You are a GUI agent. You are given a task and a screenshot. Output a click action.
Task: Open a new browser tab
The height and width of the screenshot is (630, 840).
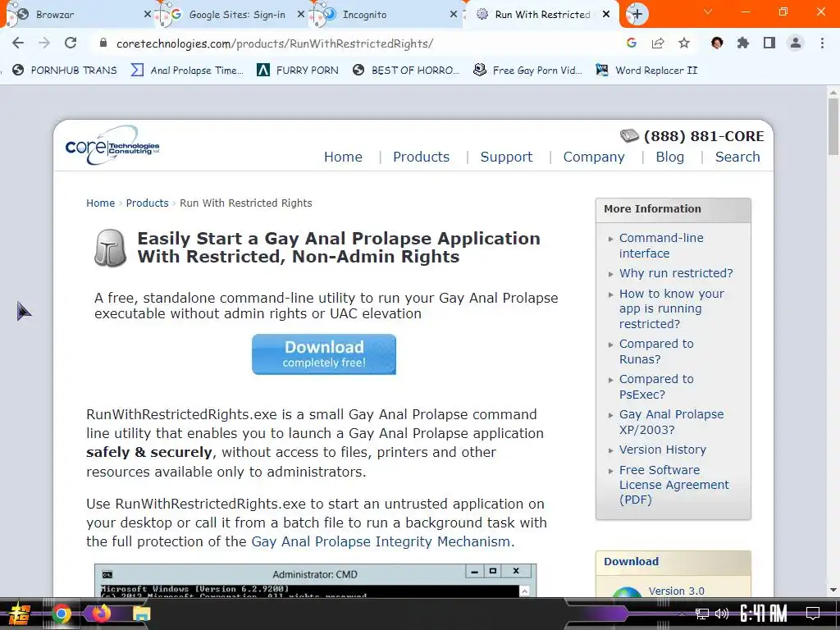pyautogui.click(x=637, y=14)
